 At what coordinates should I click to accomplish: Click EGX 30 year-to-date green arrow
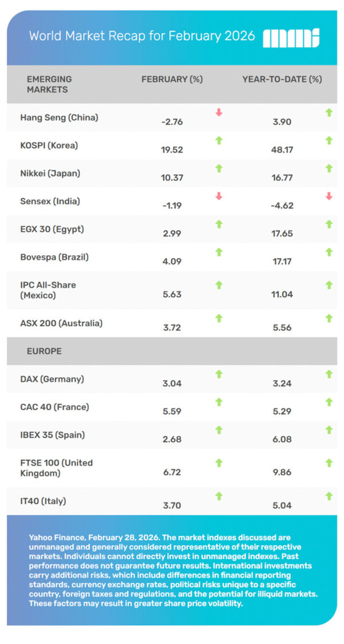pyautogui.click(x=329, y=224)
